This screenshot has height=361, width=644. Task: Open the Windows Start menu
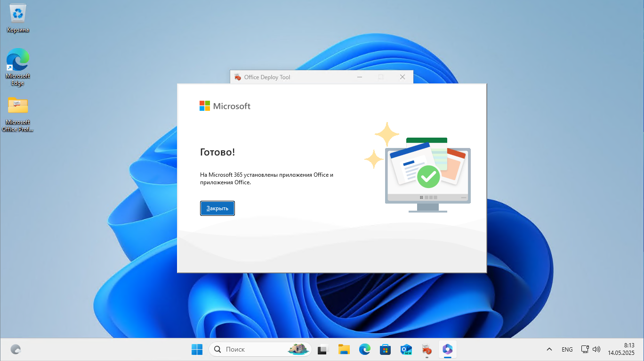(x=197, y=349)
